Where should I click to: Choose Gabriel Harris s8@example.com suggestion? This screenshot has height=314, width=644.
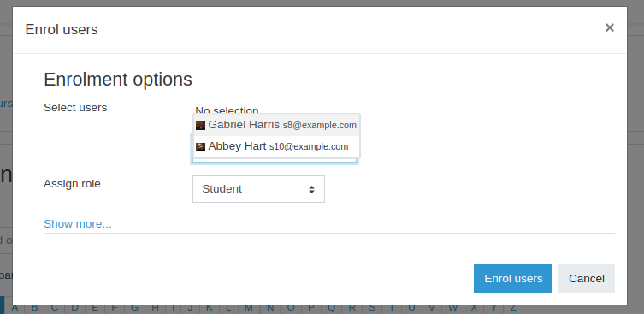[277, 125]
